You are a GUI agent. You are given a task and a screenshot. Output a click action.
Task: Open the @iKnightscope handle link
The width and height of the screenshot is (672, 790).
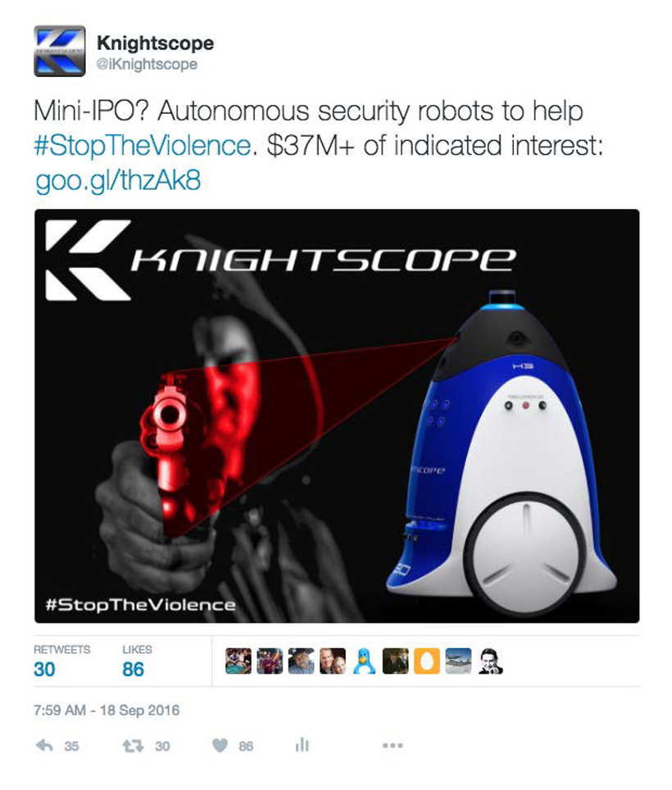(147, 65)
